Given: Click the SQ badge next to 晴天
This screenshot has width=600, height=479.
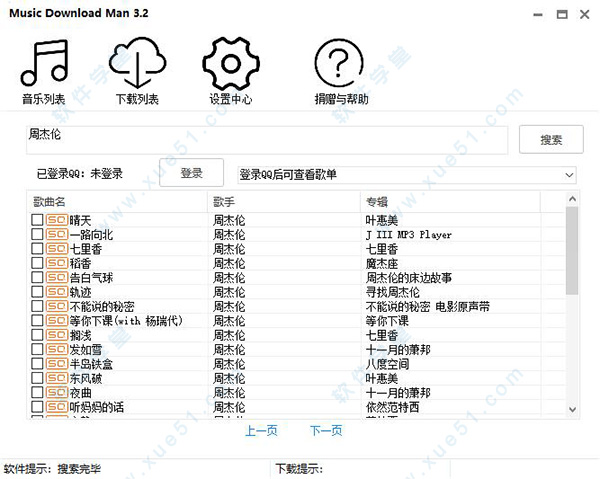Looking at the screenshot, I should coord(57,220).
